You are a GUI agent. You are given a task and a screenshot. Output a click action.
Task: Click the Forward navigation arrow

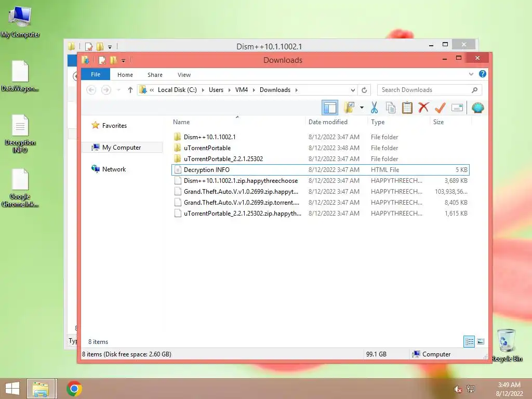106,90
